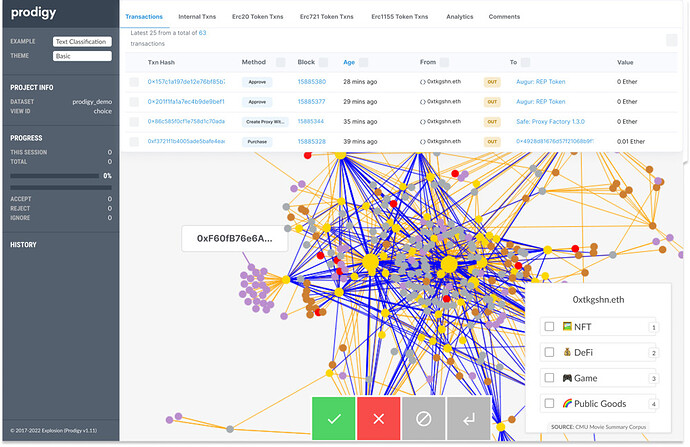This screenshot has width=690, height=447.
Task: Click the OUT badge in the 28 mins ago row
Action: 492,82
